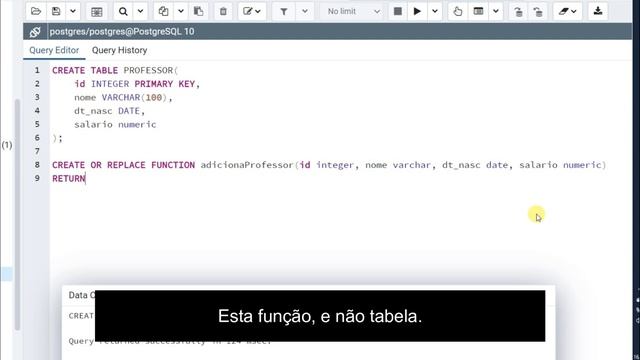Open Find with the magnifier icon

[123, 11]
